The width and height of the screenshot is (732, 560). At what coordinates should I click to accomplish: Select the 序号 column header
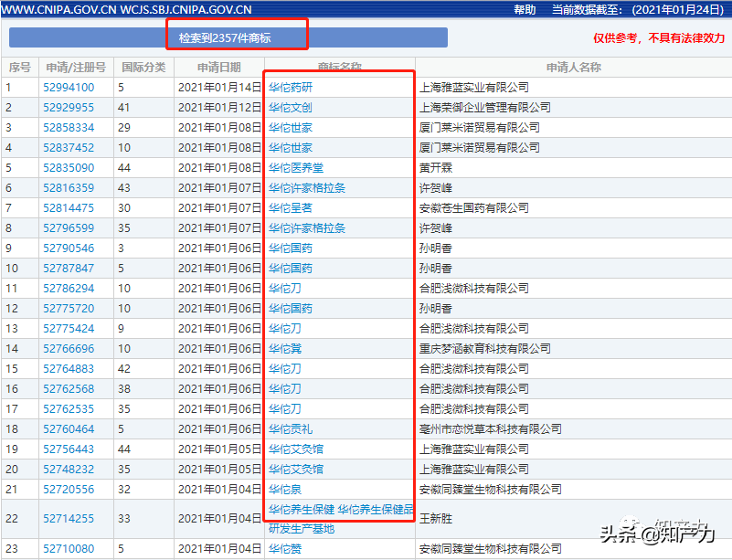click(x=19, y=68)
